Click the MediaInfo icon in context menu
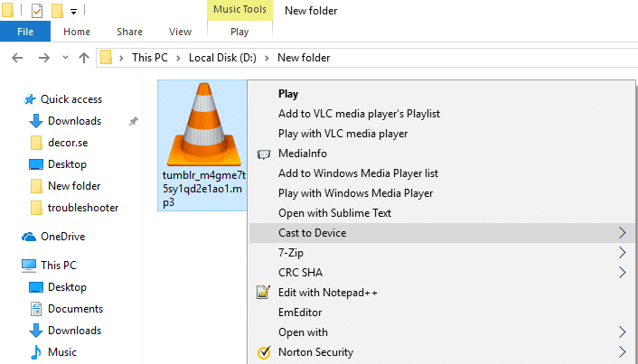Image resolution: width=638 pixels, height=364 pixels. 264,154
